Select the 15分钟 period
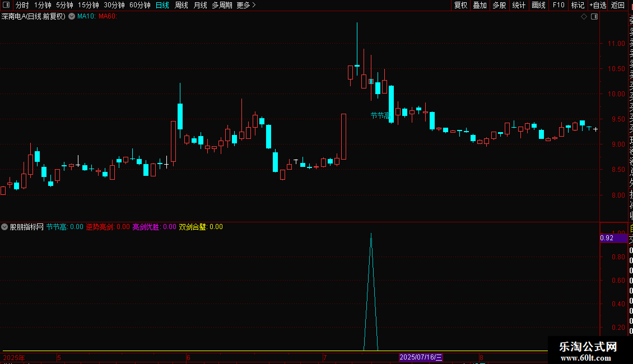The width and height of the screenshot is (633, 364). tap(88, 5)
